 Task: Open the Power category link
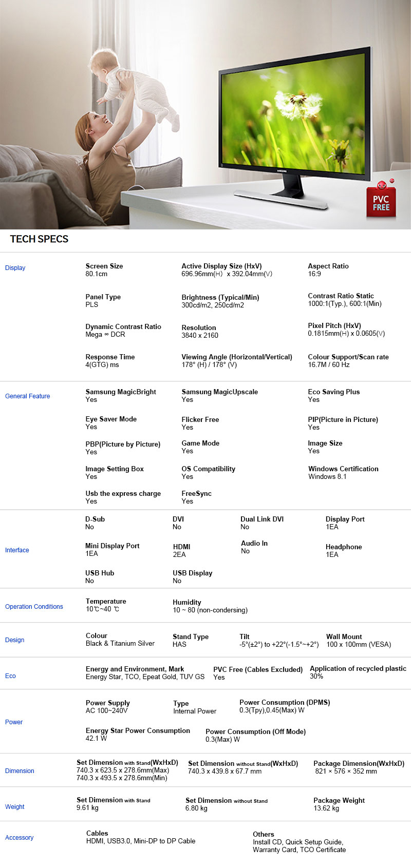click(x=14, y=722)
